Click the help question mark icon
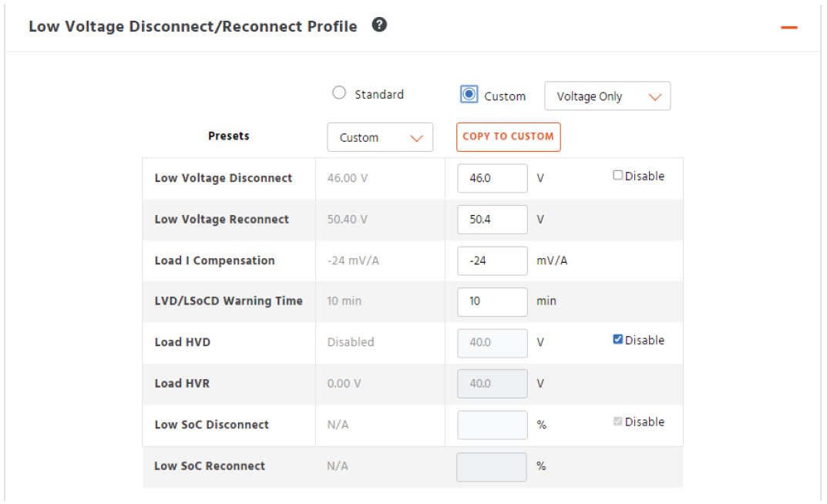Screen dimensions: 827x504 tap(379, 25)
